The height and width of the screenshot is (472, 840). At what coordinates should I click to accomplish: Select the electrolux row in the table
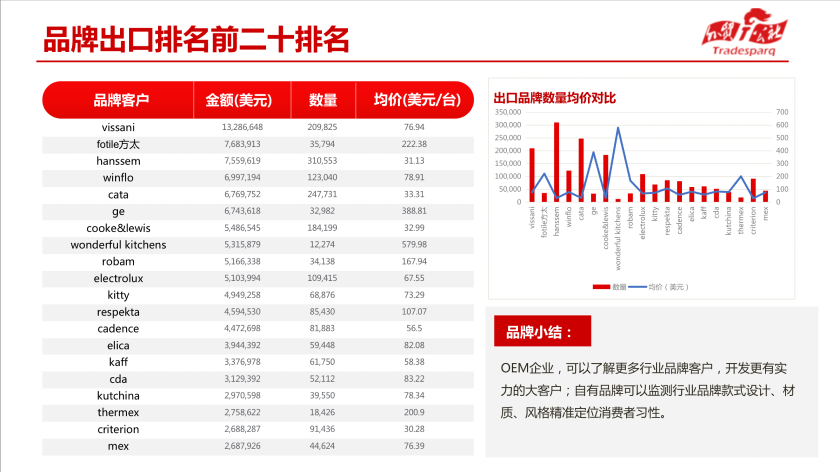[118, 278]
